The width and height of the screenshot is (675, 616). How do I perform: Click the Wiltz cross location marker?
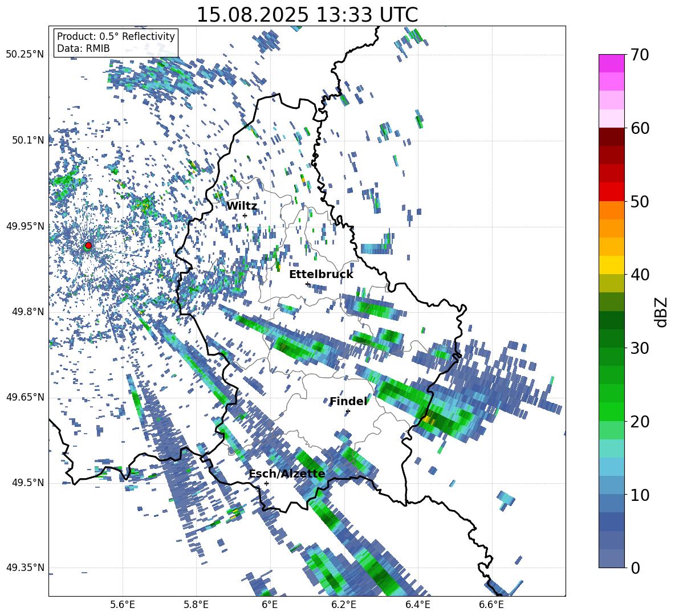(245, 215)
